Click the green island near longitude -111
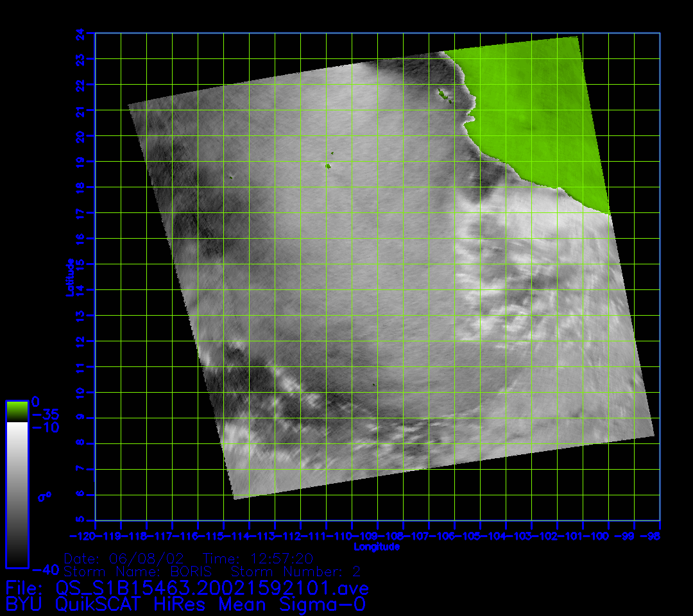Screen dimensions: 693x616 (x=328, y=166)
